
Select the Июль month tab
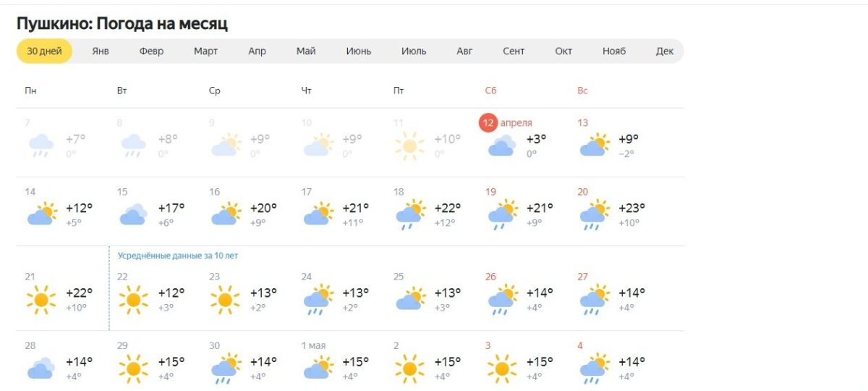click(x=414, y=51)
